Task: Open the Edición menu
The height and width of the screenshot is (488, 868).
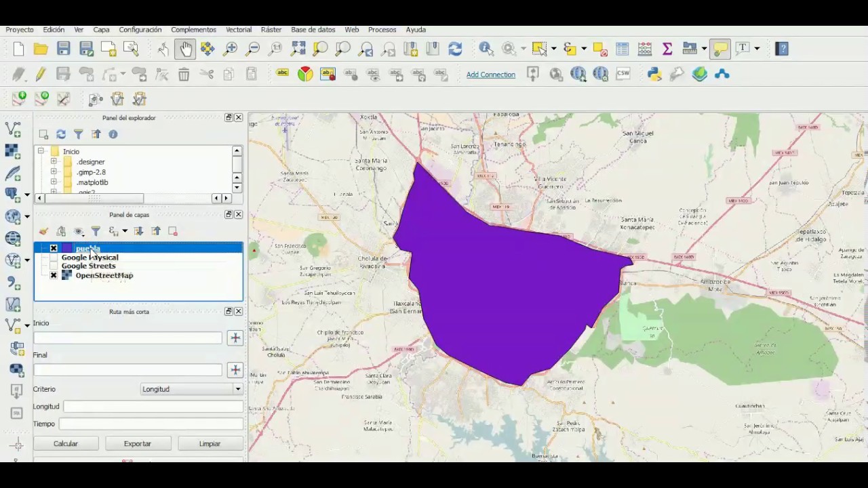Action: tap(54, 30)
